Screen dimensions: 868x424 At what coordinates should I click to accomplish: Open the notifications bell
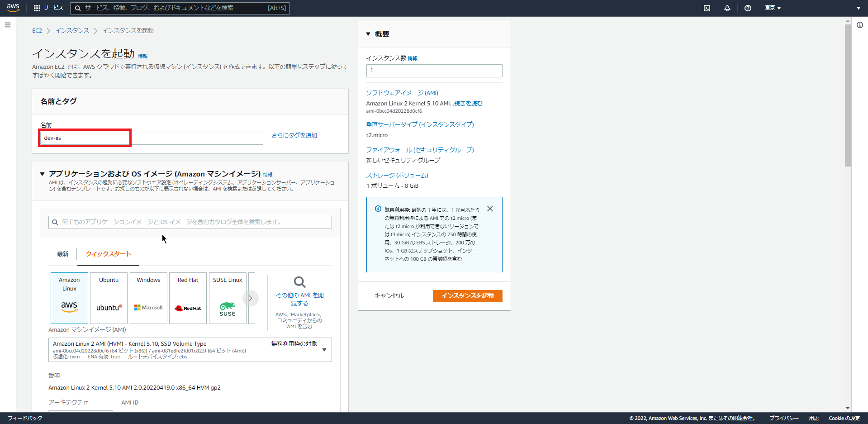(727, 8)
